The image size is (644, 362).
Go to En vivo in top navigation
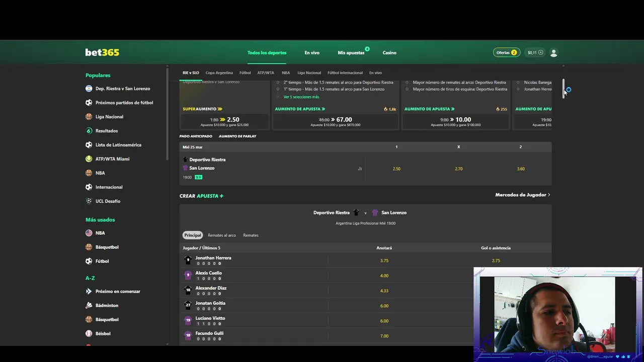point(312,53)
